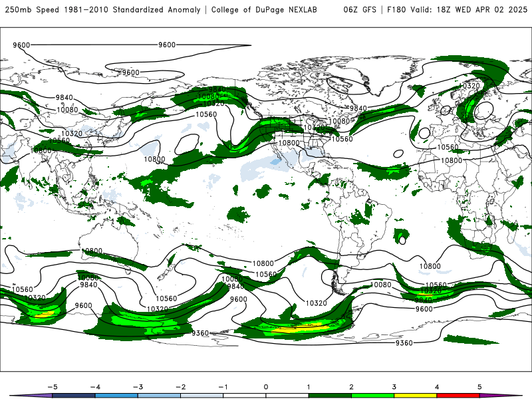The height and width of the screenshot is (399, 532).
Task: Click the colorbar label "2"
Action: 352,387
